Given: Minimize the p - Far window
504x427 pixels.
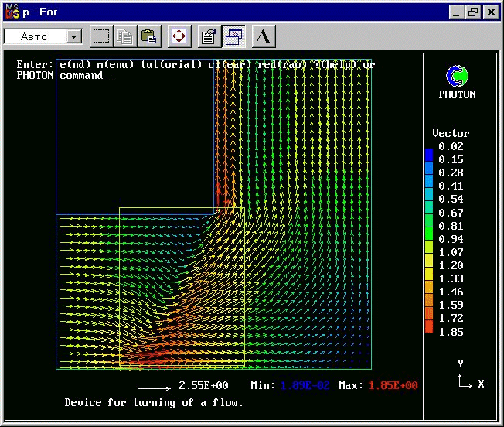Looking at the screenshot, I should pyautogui.click(x=456, y=12).
